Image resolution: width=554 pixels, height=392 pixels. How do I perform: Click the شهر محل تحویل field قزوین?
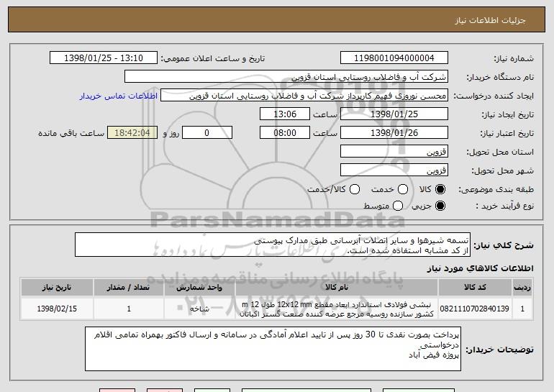[394, 170]
